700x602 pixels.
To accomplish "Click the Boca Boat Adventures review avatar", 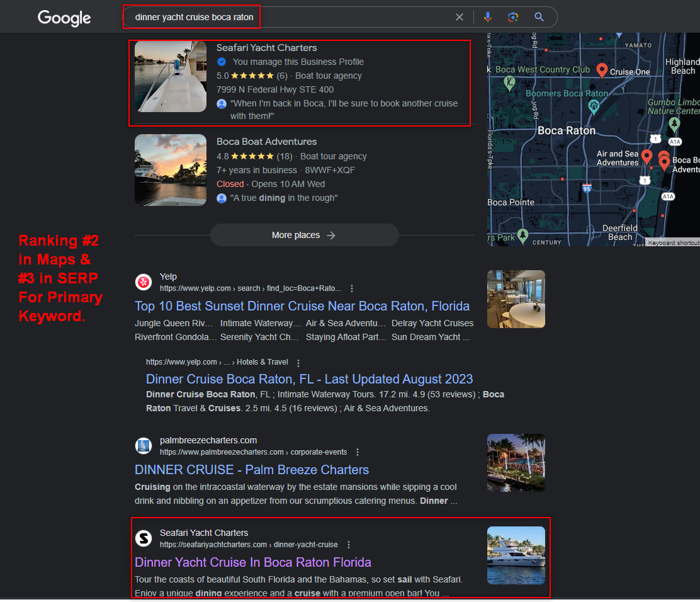I will click(x=222, y=198).
